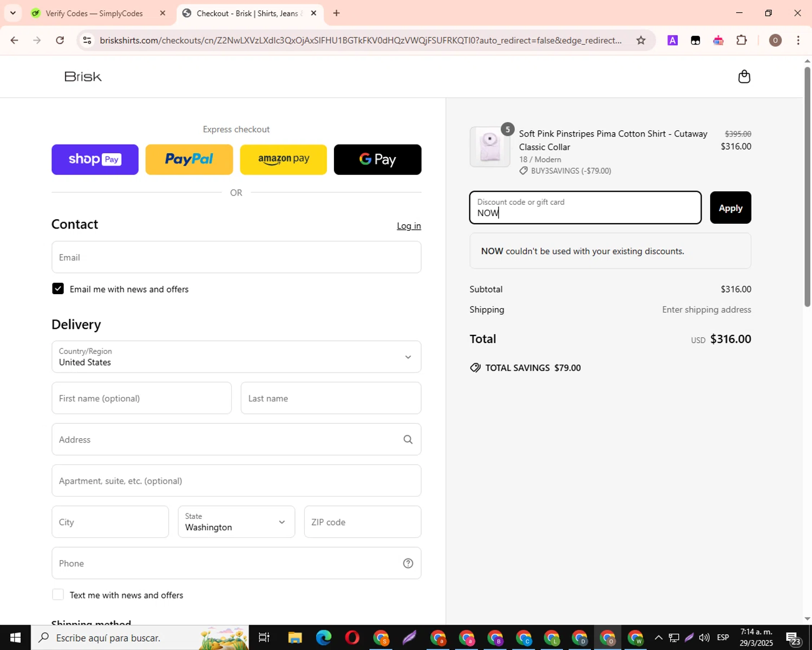812x650 pixels.
Task: Launch Opera from the taskbar
Action: pyautogui.click(x=352, y=638)
